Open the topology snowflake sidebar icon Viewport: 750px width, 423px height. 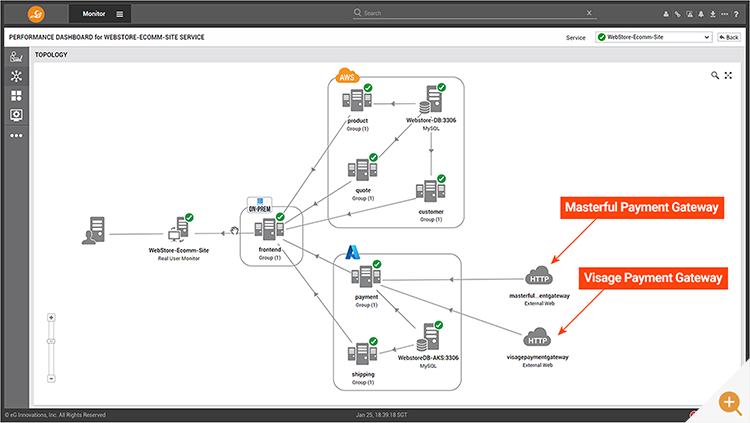pos(16,76)
